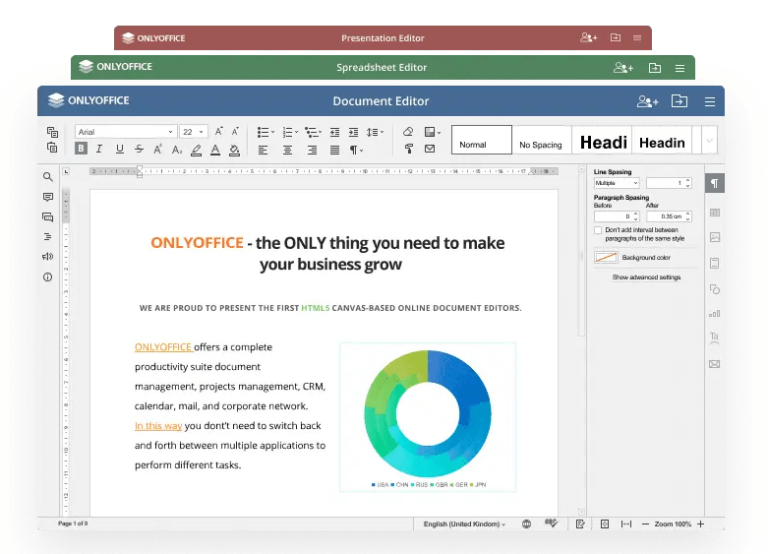Toggle the paragraph settings tab in right sidebar
The width and height of the screenshot is (768, 554).
click(x=714, y=183)
